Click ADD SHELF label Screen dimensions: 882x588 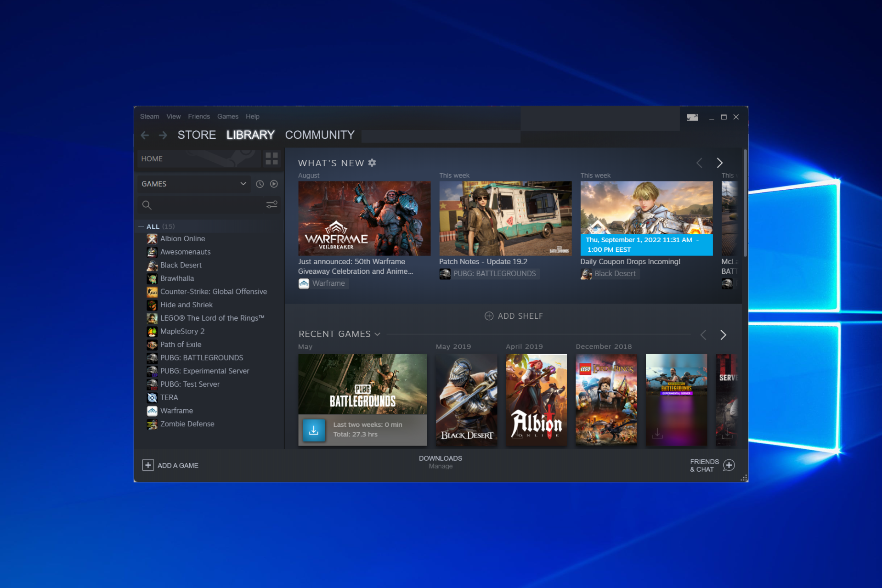click(x=520, y=316)
